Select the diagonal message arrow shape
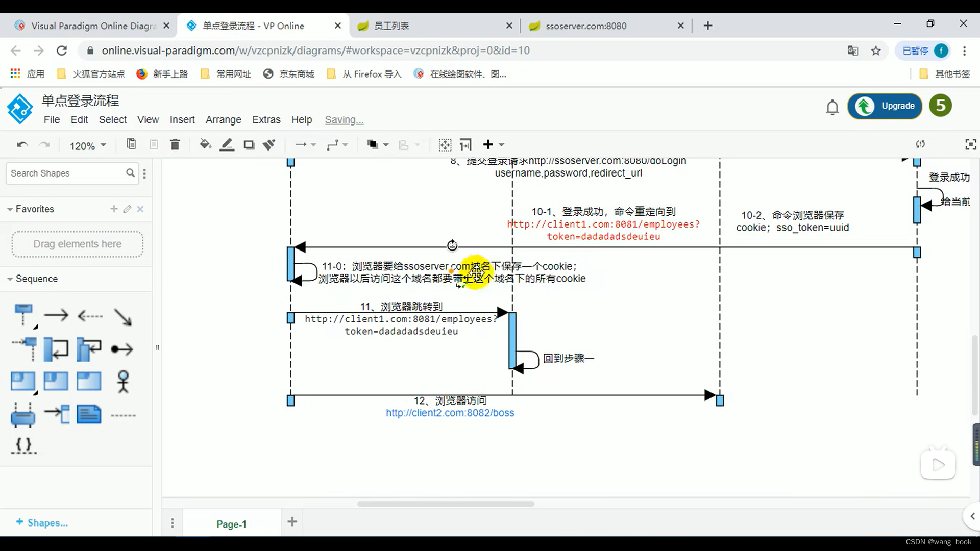Viewport: 980px width, 551px height. point(123,317)
